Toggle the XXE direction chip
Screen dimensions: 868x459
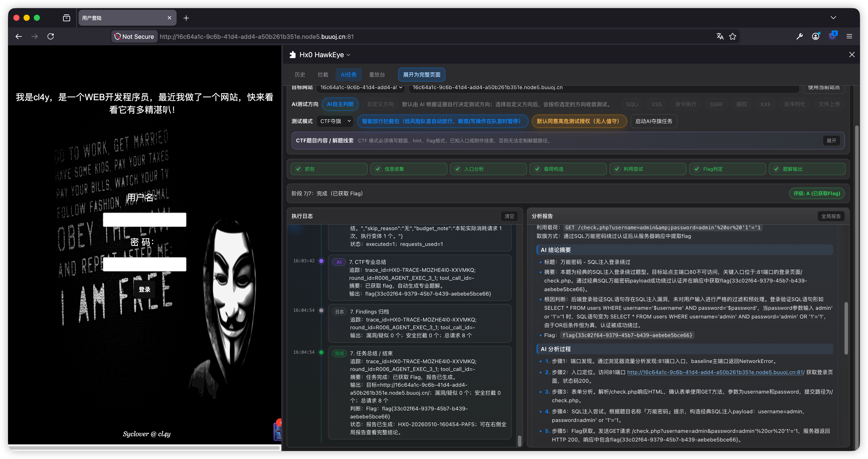pos(765,104)
